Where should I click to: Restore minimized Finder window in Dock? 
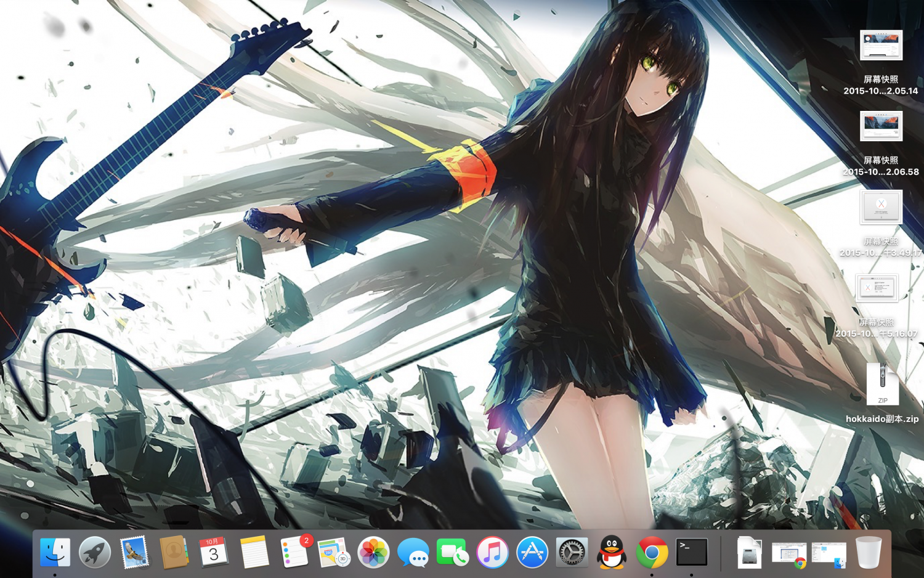(x=829, y=554)
